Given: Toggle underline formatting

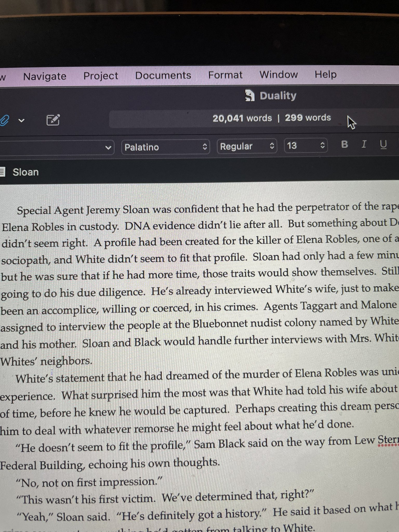Looking at the screenshot, I should [x=383, y=144].
